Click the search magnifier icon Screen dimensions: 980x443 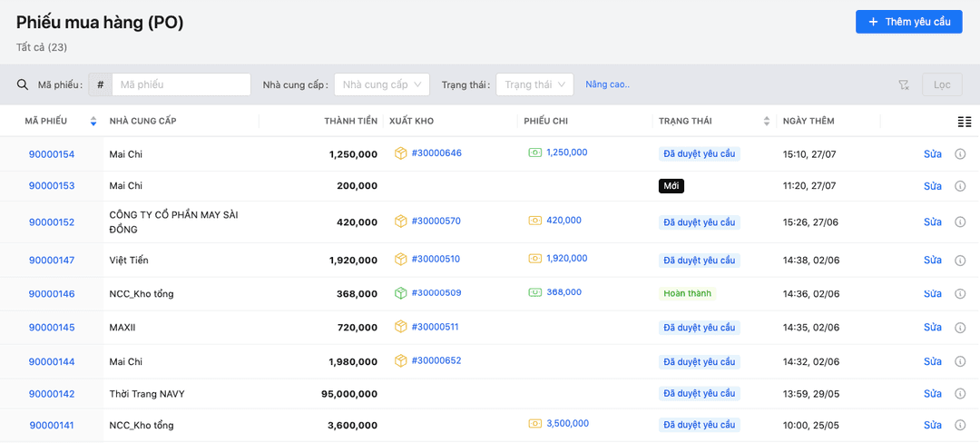point(23,84)
